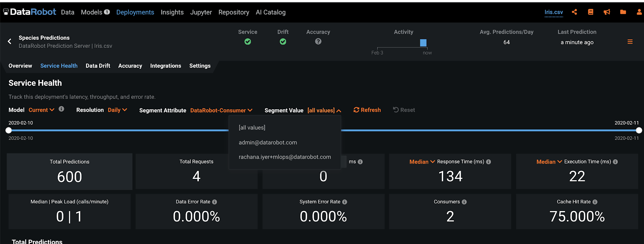Go to Deployments in top navigation

[135, 12]
